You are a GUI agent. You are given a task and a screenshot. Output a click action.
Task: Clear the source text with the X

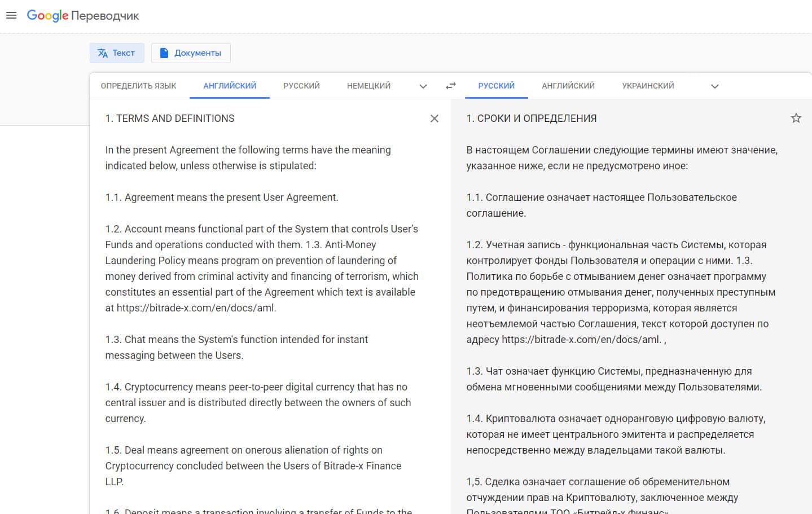pyautogui.click(x=434, y=118)
